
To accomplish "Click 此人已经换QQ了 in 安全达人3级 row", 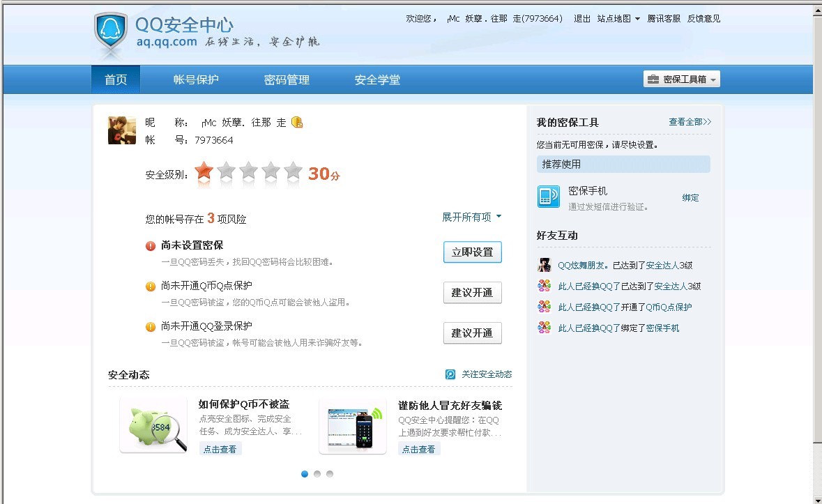I will click(x=589, y=286).
